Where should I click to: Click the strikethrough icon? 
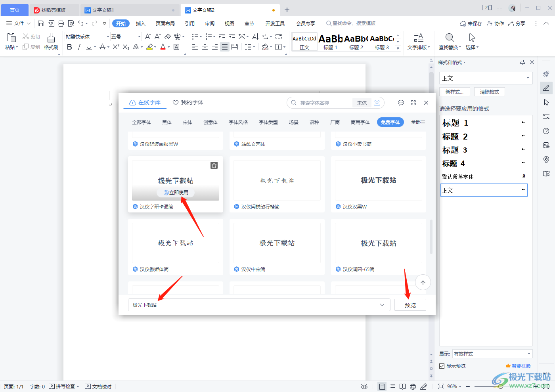click(x=102, y=47)
